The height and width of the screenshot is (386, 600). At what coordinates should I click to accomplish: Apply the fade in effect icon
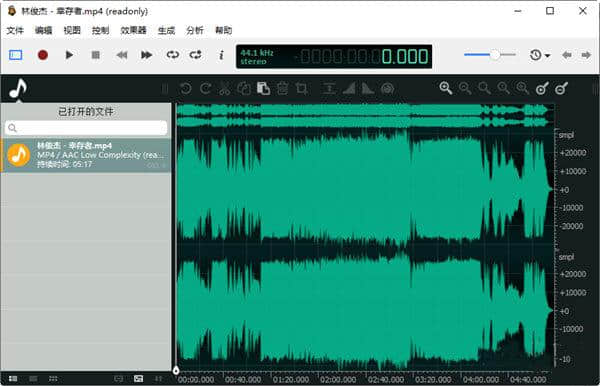pos(349,89)
